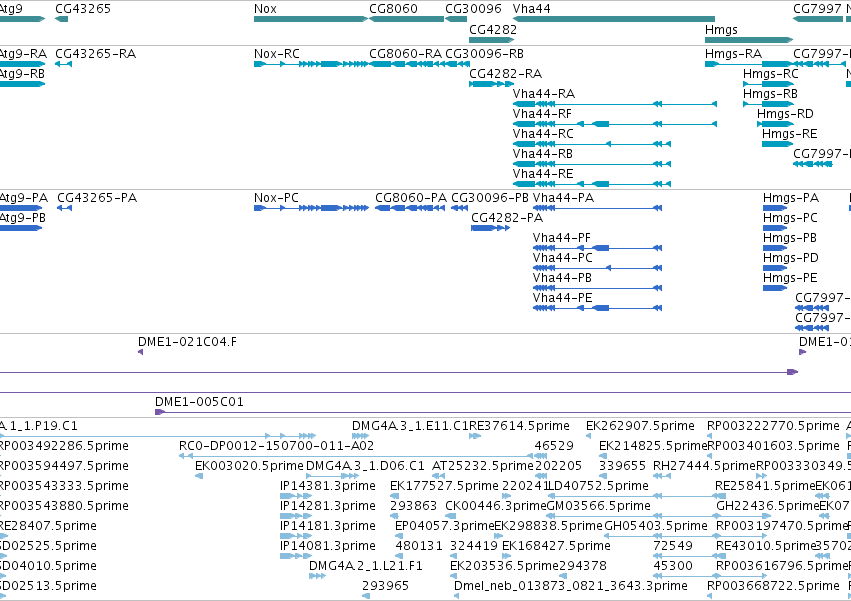Click the Vha44-PA protein label
Screen dimensions: 851x601
[563, 198]
